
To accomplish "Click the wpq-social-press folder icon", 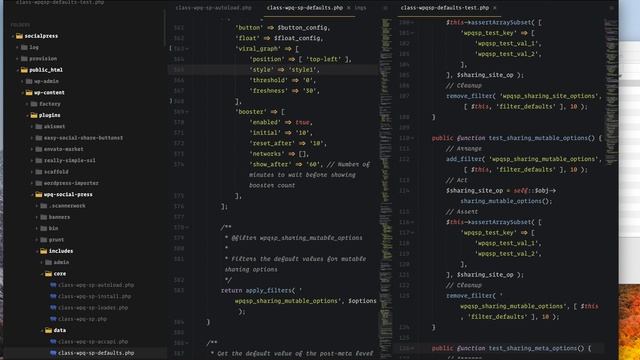I will (x=39, y=195).
